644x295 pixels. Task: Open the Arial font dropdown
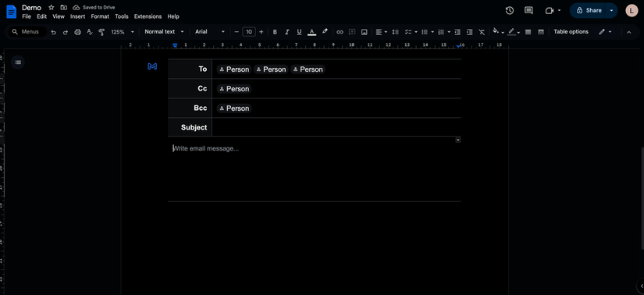click(x=210, y=32)
